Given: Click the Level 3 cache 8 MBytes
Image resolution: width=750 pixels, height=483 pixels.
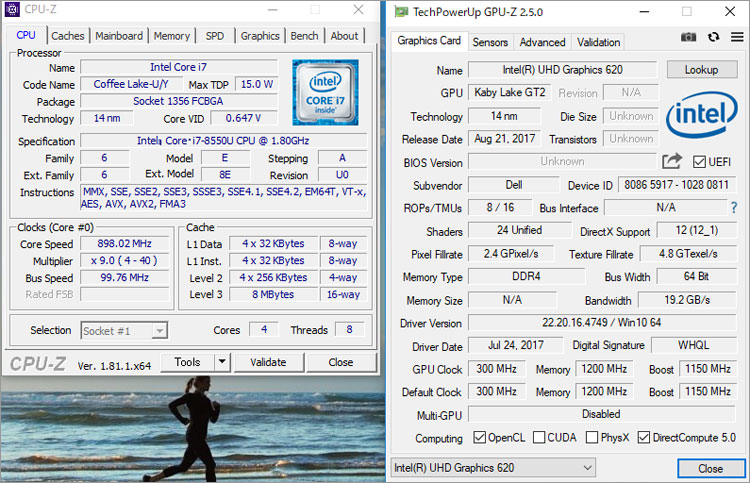Looking at the screenshot, I should (273, 295).
